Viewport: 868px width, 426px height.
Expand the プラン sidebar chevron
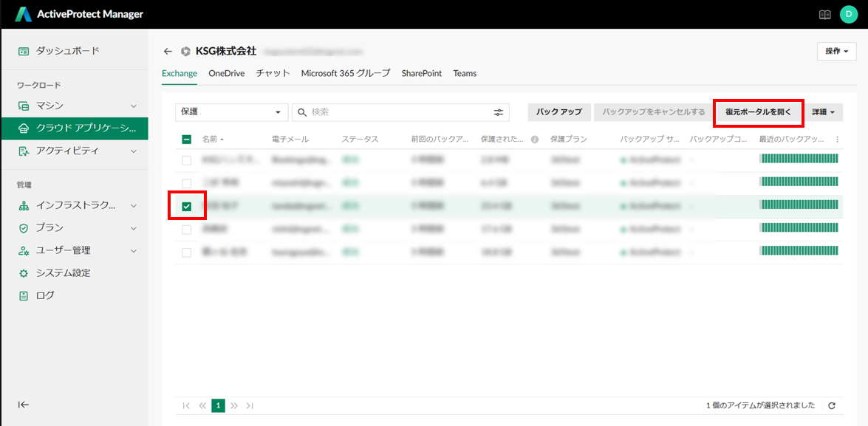click(x=134, y=228)
